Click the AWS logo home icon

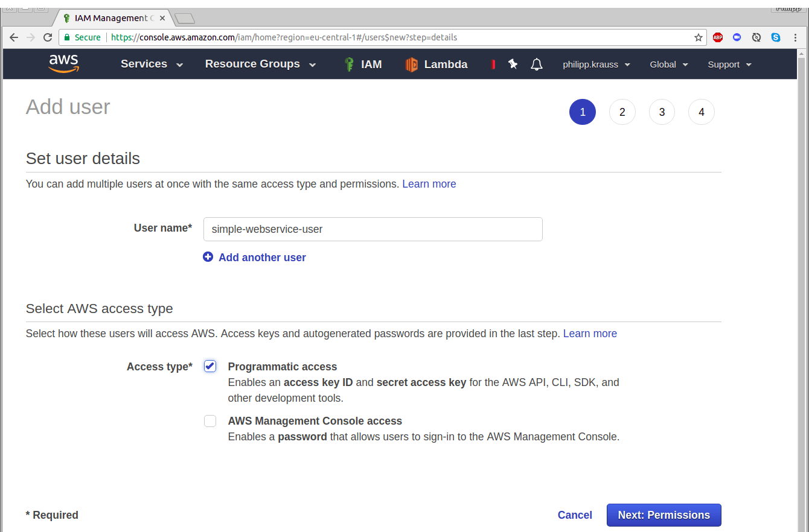coord(64,64)
